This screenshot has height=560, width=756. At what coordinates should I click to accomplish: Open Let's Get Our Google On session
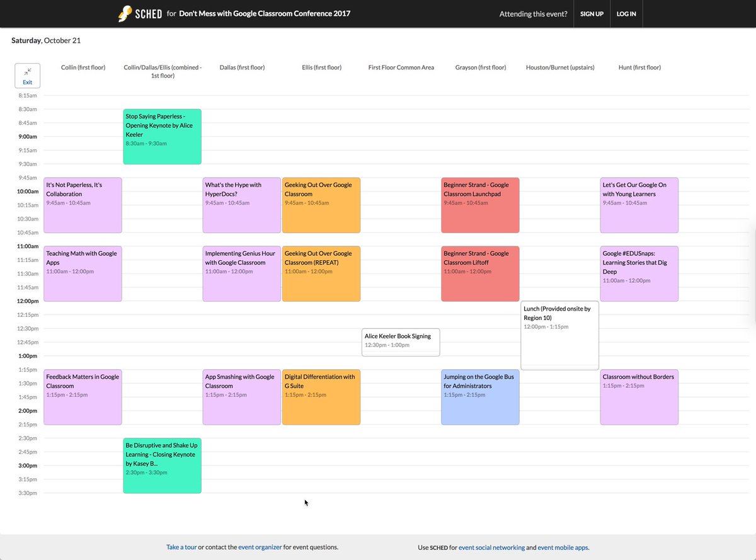click(x=639, y=205)
